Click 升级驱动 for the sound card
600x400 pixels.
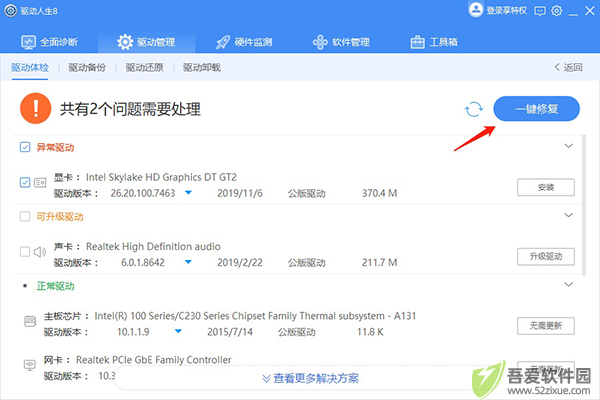point(546,256)
